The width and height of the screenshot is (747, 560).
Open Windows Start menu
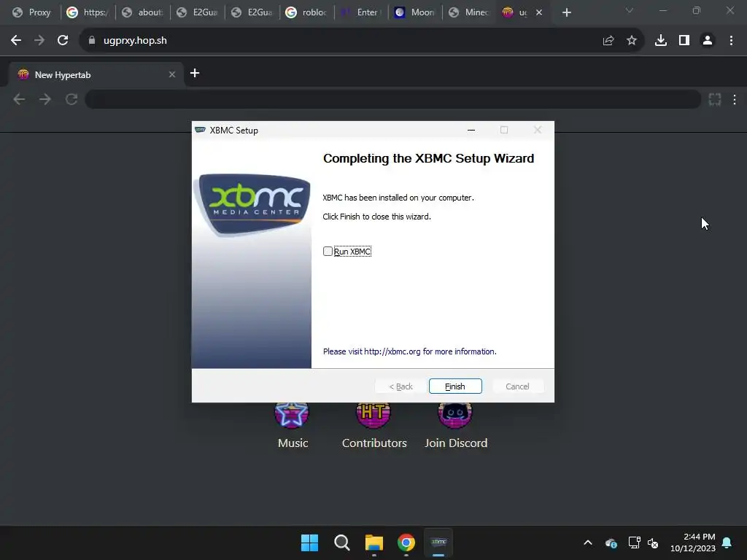coord(309,542)
